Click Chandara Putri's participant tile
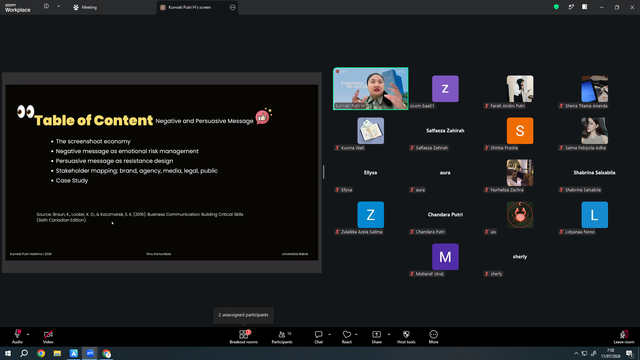The height and width of the screenshot is (360, 640). 445,215
